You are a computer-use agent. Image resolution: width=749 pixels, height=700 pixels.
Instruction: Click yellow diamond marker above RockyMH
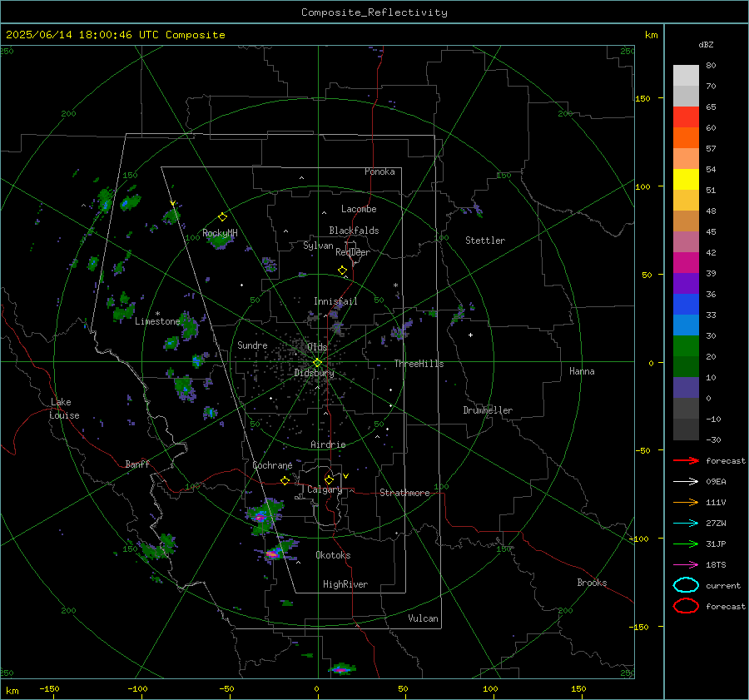click(x=222, y=217)
